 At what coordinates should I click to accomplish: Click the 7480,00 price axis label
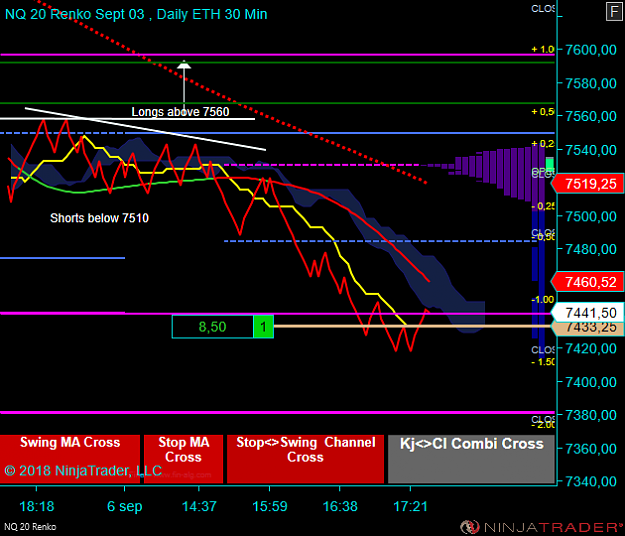coord(591,249)
